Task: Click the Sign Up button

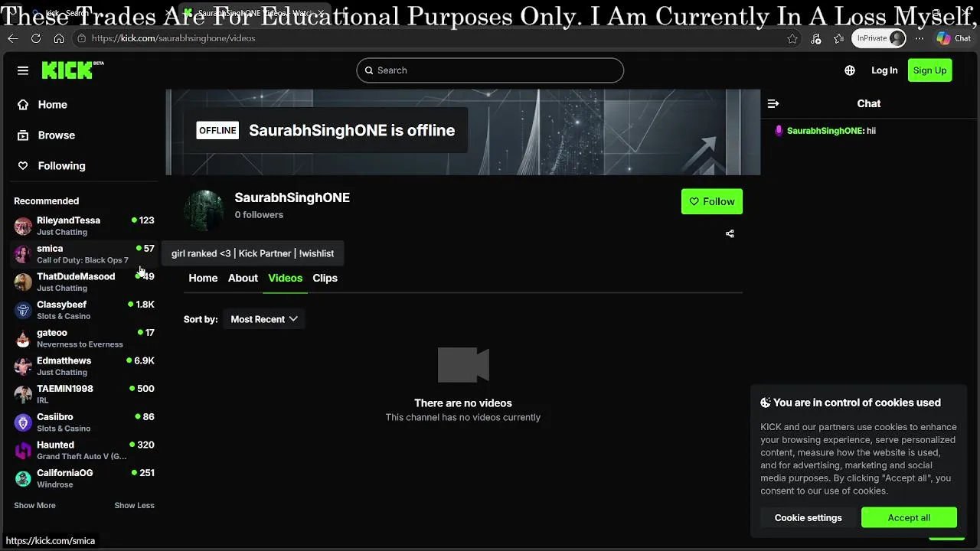Action: click(x=930, y=70)
